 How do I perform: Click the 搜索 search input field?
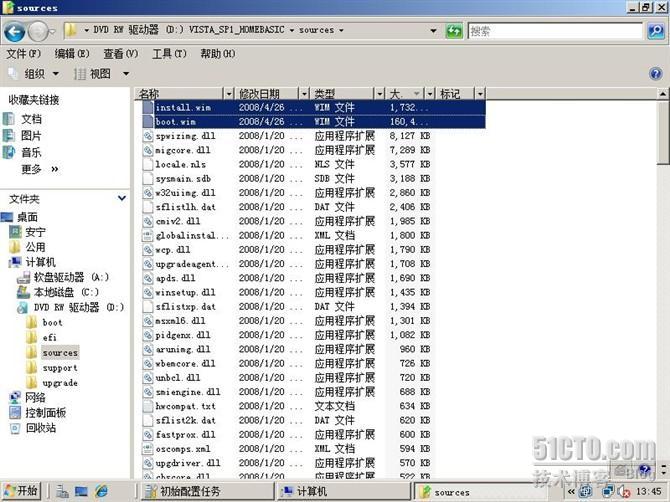555,31
